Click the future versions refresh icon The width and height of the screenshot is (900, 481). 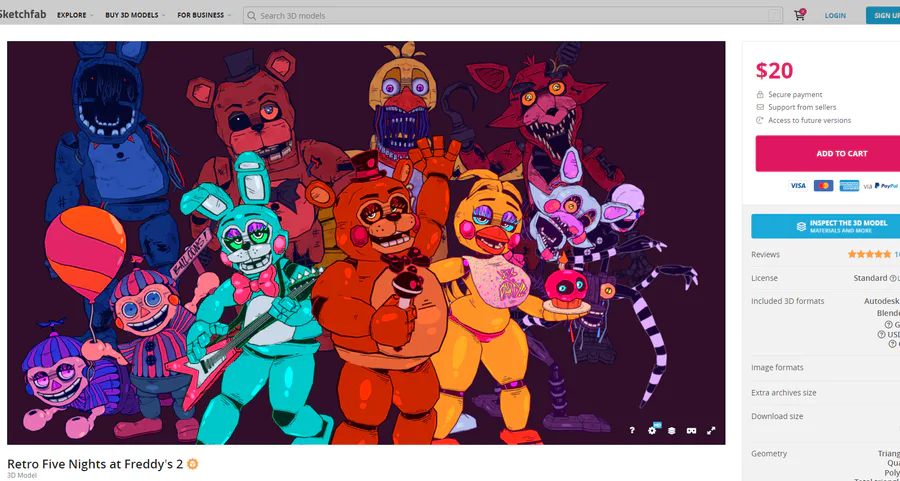pyautogui.click(x=760, y=121)
